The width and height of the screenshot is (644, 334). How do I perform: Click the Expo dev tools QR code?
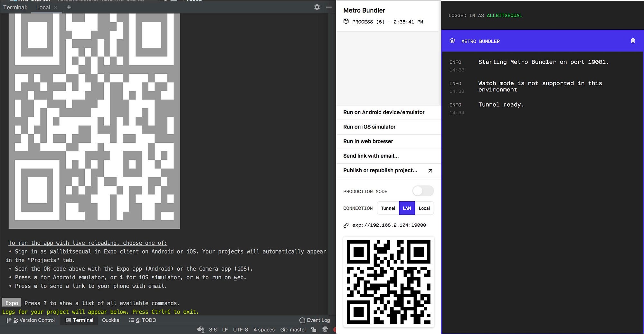point(389,282)
